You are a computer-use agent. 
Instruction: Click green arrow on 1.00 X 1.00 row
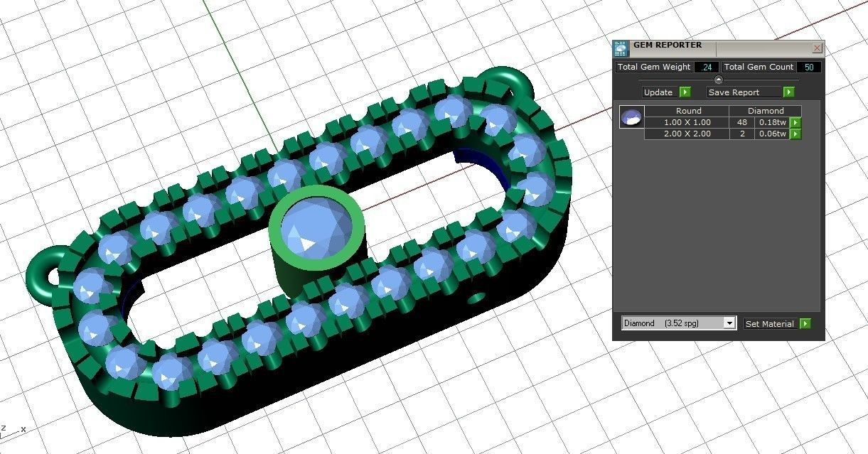coord(795,123)
